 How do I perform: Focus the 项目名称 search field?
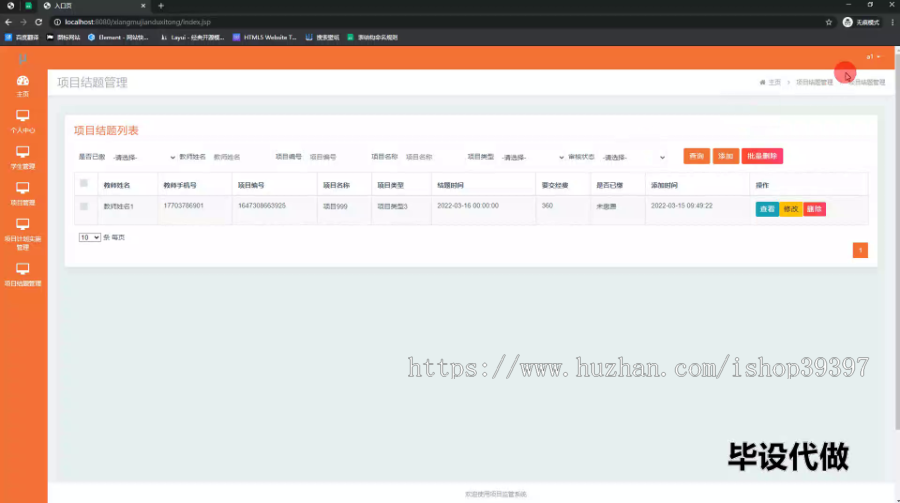432,157
